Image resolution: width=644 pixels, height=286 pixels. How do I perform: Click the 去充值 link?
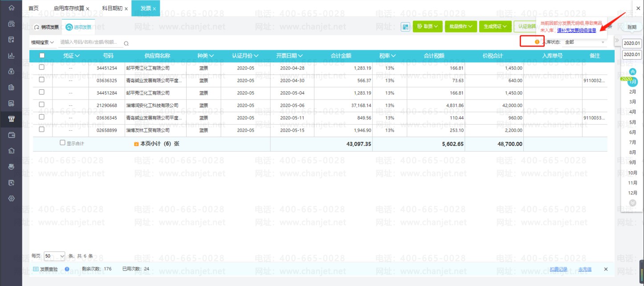pos(585,269)
